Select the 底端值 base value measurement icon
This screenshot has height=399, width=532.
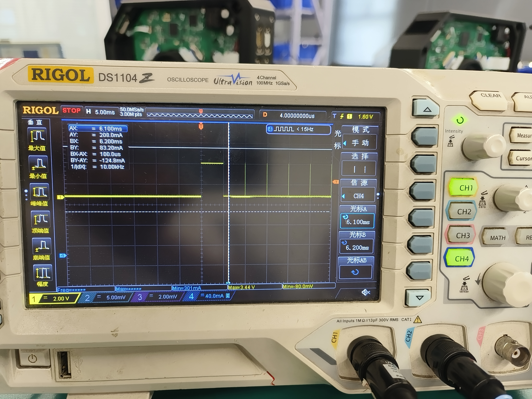[42, 246]
